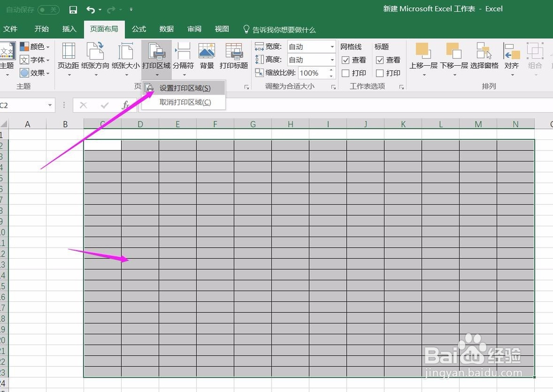
Task: Select column header A
Action: click(x=27, y=124)
